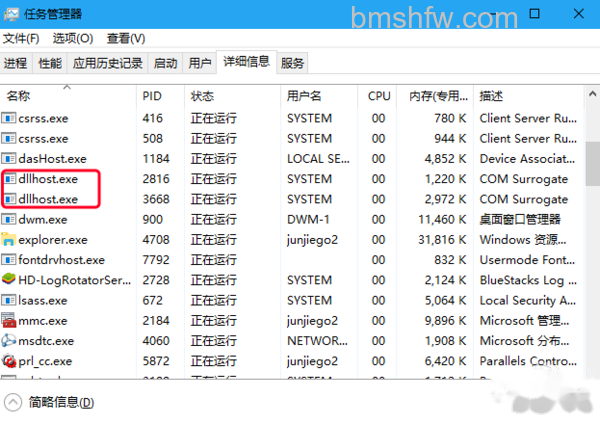Click the BlueStacks HD-LogRotatorSer icon
Viewport: 600px width, 424px height.
[8, 279]
